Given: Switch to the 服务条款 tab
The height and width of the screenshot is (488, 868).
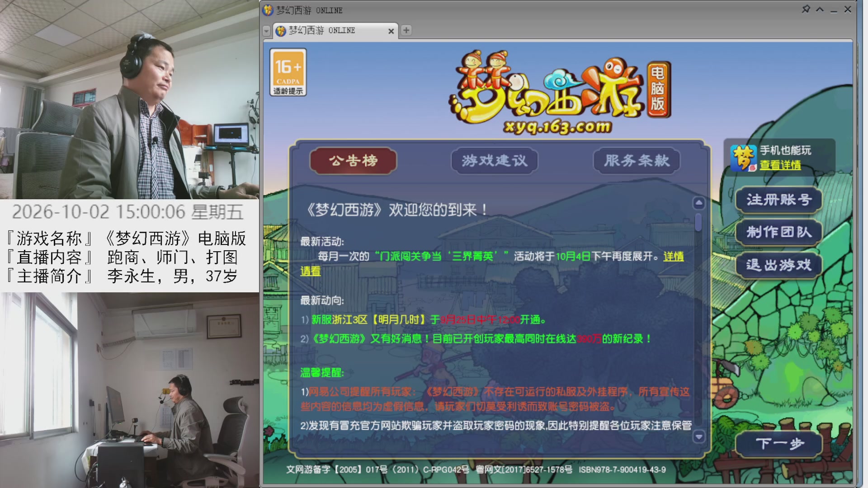Looking at the screenshot, I should (637, 161).
